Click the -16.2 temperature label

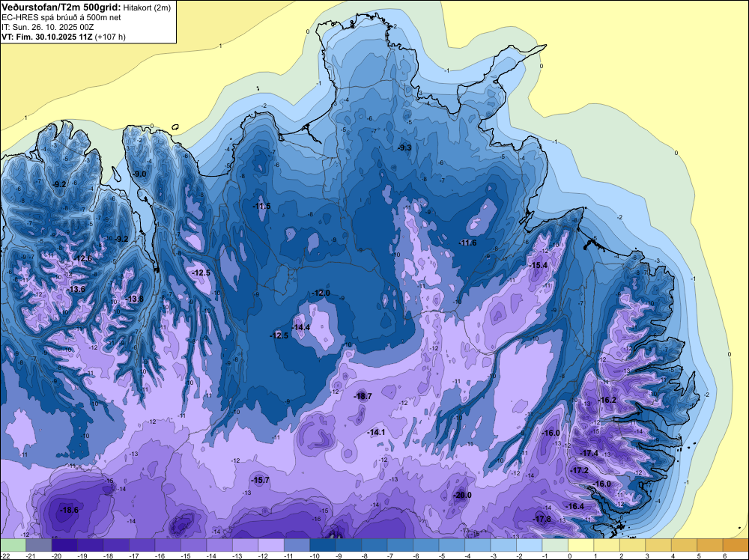607,400
